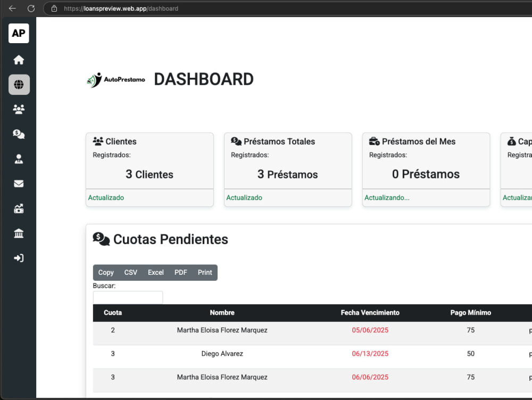
Task: Click the AP logo in sidebar
Action: click(x=19, y=33)
